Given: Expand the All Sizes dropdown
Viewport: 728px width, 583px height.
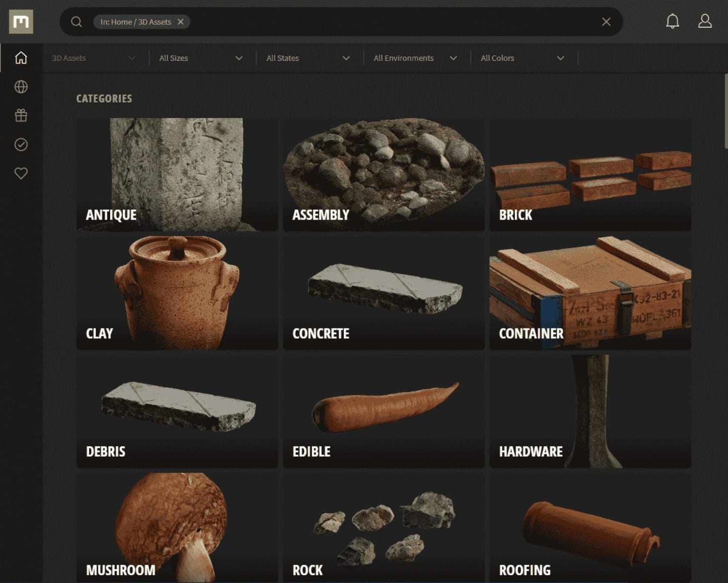Looking at the screenshot, I should [201, 58].
